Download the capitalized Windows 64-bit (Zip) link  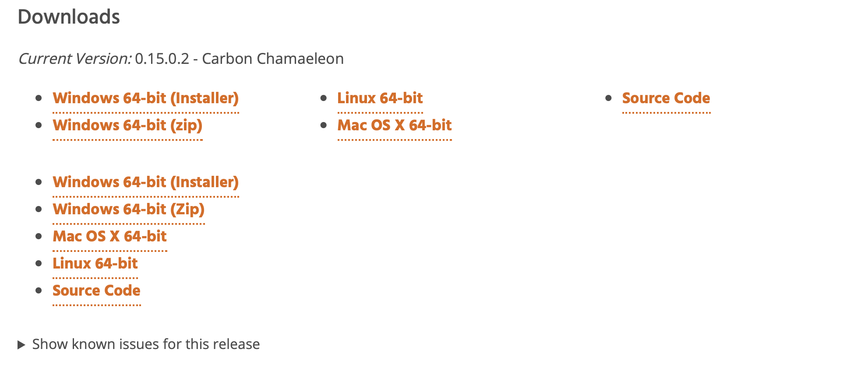[128, 209]
